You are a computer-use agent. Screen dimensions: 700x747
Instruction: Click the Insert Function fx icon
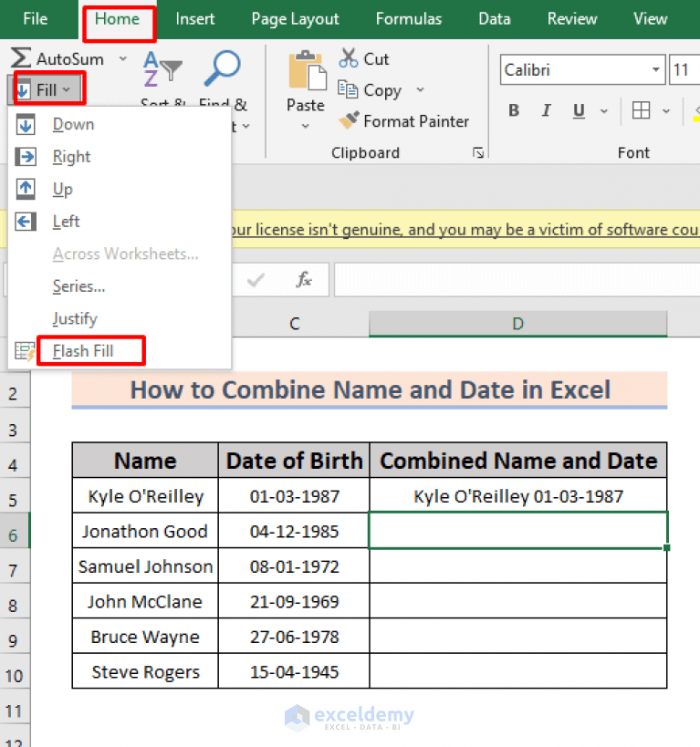304,280
